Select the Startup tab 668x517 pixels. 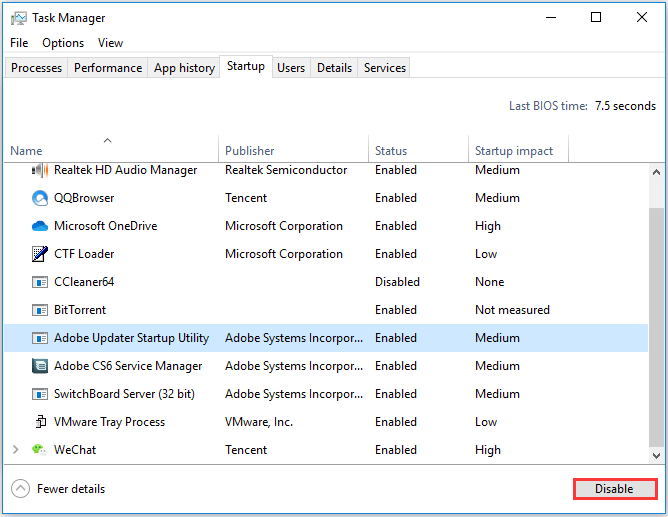(x=246, y=66)
